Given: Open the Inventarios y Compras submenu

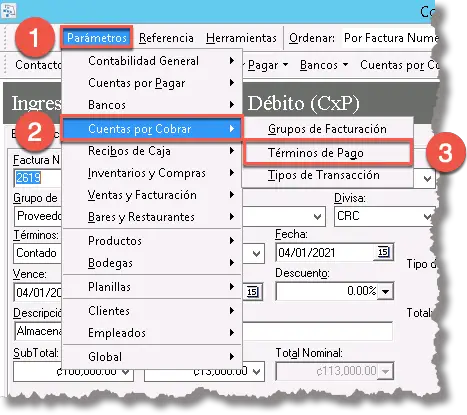Looking at the screenshot, I should (152, 173).
